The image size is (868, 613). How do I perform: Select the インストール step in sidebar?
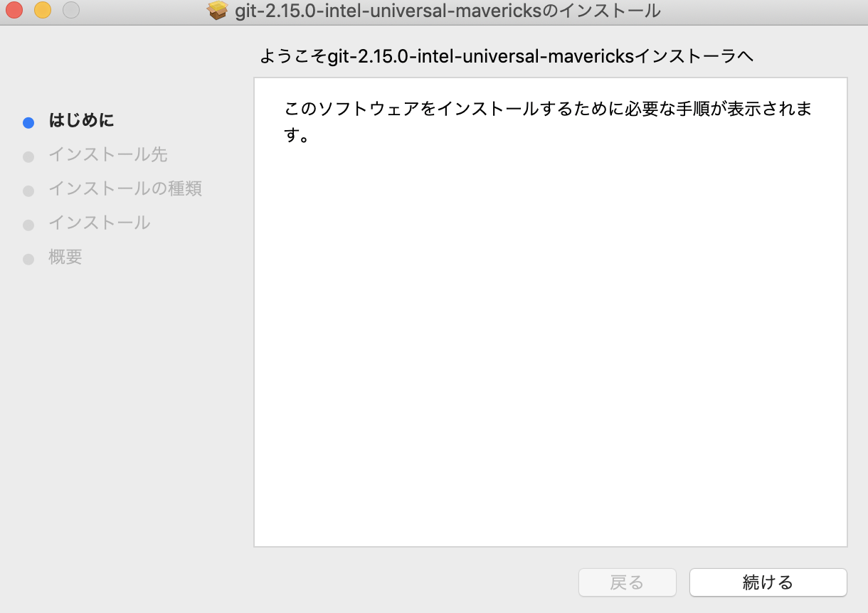tap(100, 223)
